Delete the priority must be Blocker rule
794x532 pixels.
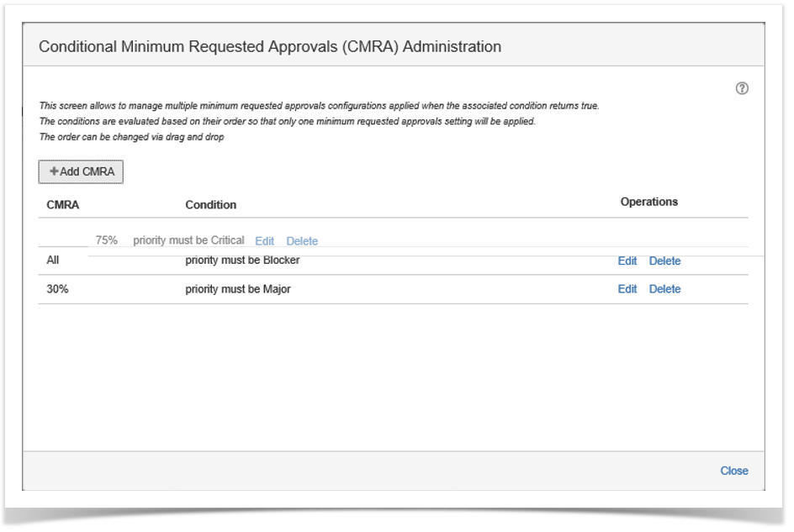pos(664,261)
